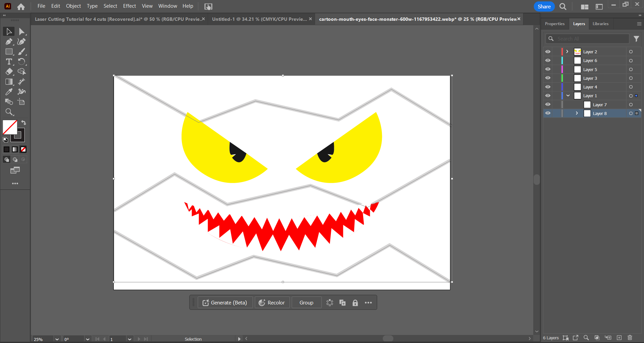The image size is (644, 343).
Task: Select the Pen tool
Action: click(9, 41)
